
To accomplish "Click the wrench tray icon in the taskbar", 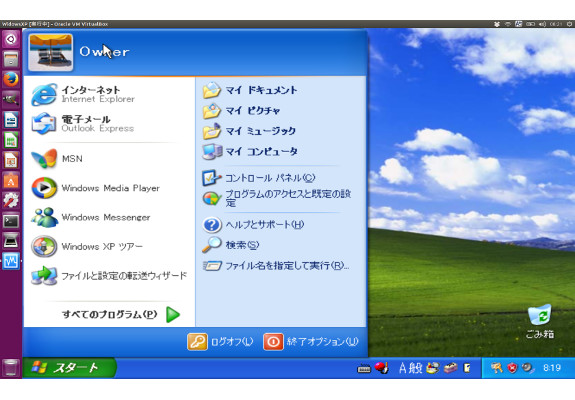I will click(497, 368).
